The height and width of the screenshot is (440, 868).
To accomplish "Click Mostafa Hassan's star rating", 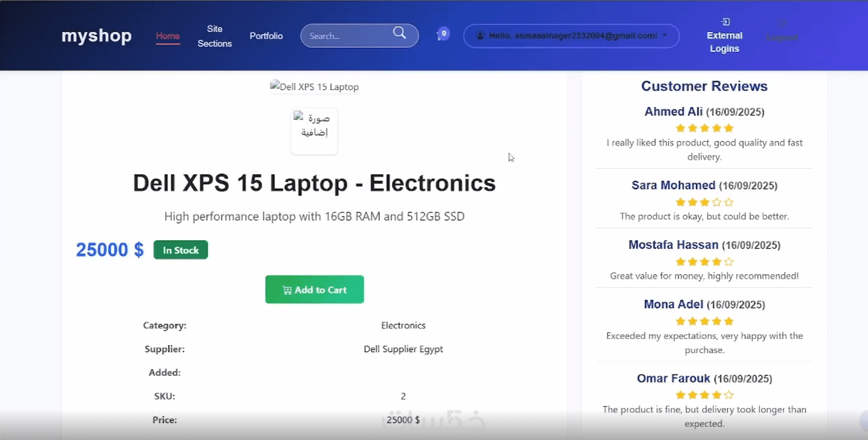I will click(x=704, y=261).
